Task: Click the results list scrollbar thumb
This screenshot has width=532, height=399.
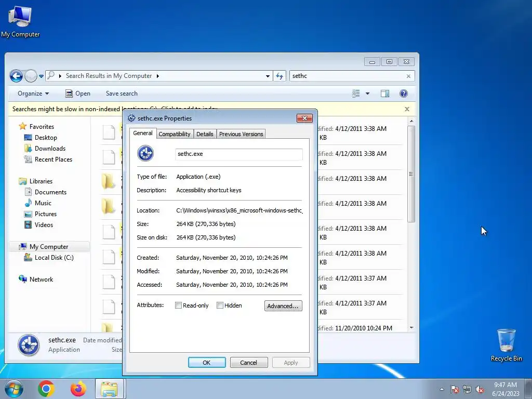Action: tap(411, 174)
